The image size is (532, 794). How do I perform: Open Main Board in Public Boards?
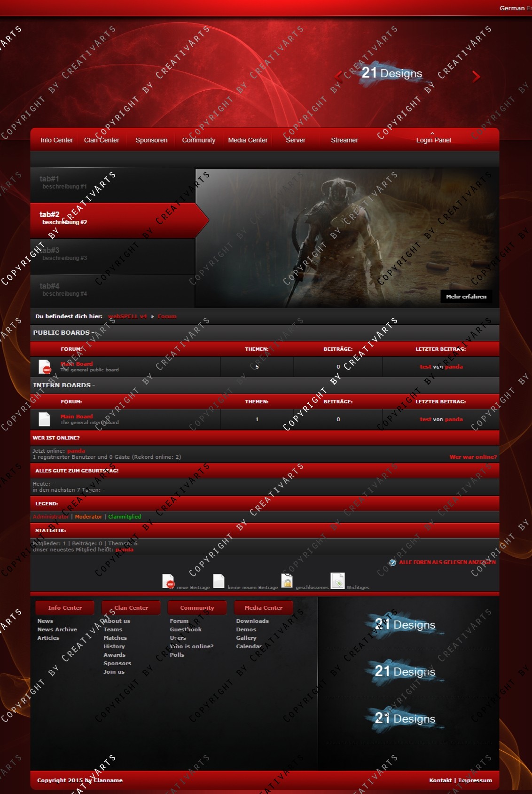[x=77, y=364]
